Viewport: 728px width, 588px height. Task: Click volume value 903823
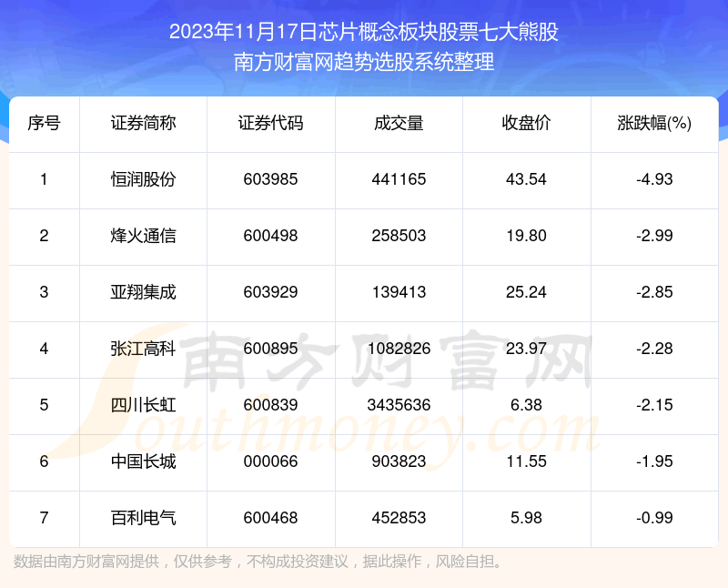click(x=399, y=461)
